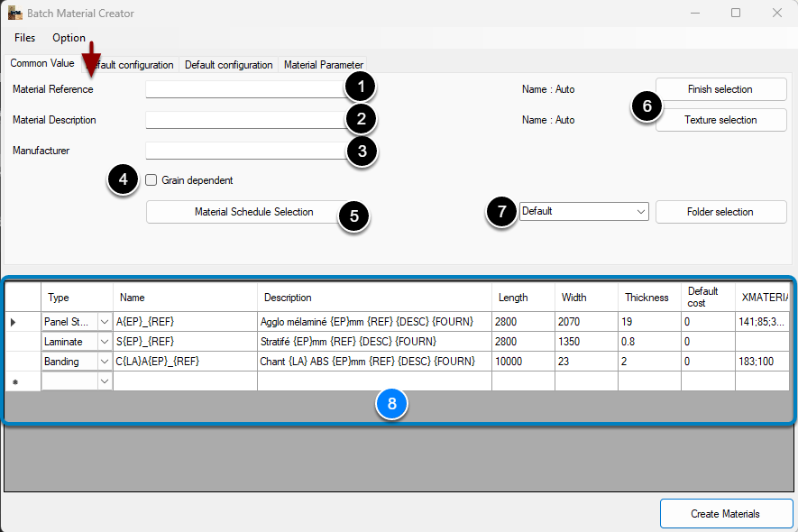798x532 pixels.
Task: Open the Option menu
Action: pyautogui.click(x=69, y=38)
